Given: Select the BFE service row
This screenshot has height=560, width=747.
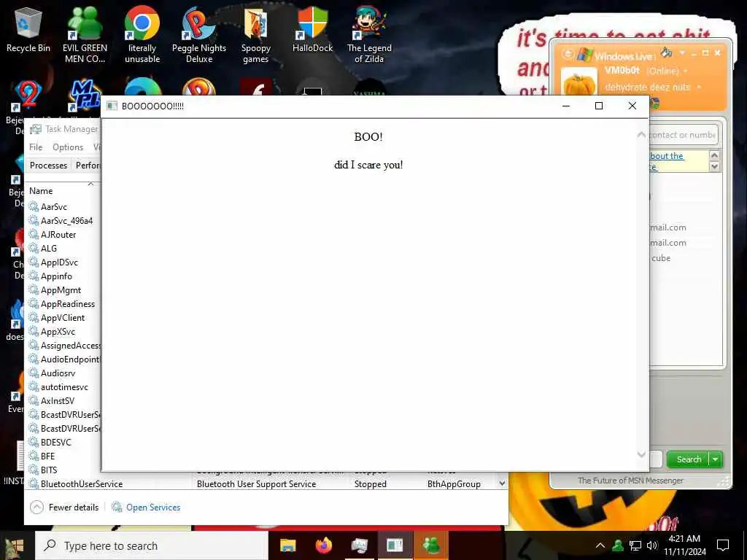Looking at the screenshot, I should [x=64, y=456].
